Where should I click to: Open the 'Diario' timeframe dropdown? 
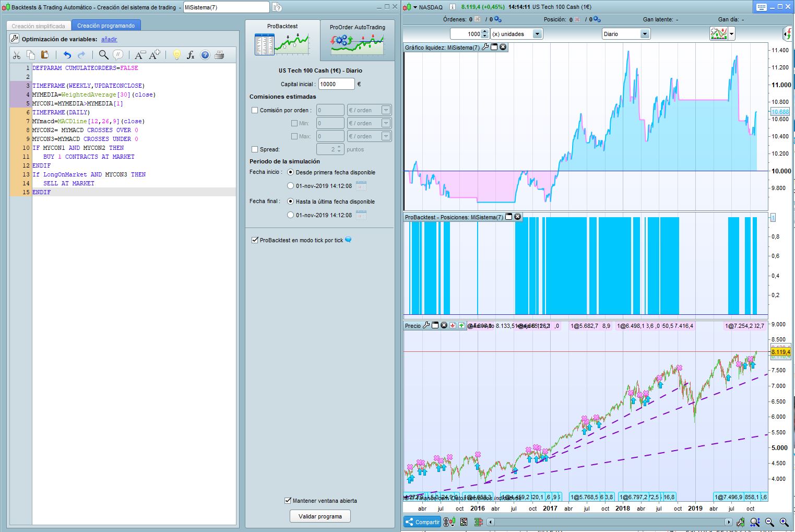click(x=645, y=34)
